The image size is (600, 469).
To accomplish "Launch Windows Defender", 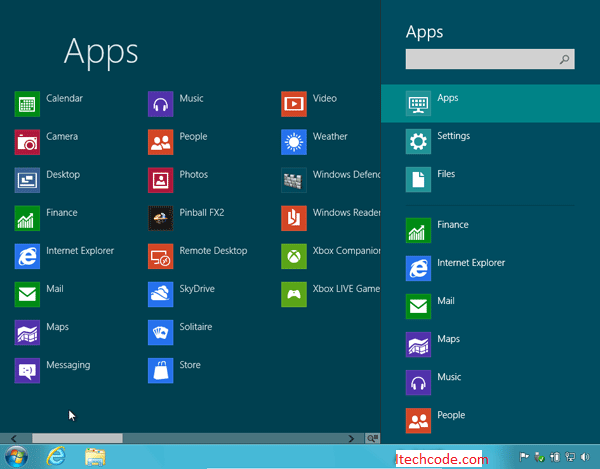I will point(294,180).
